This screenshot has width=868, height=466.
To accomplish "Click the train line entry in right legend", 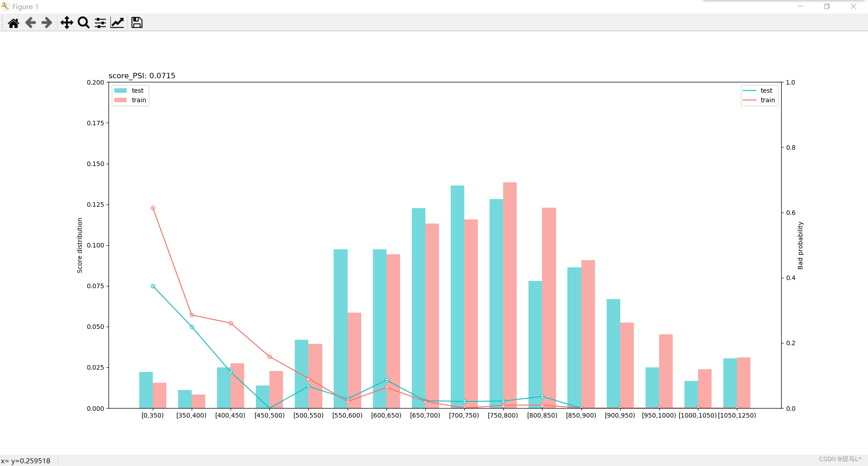I will (760, 100).
